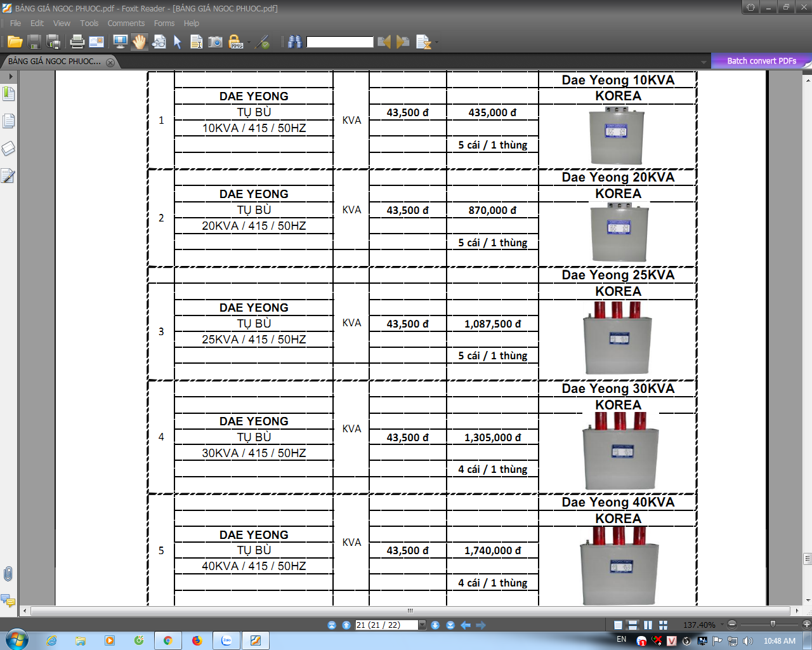Click the 1,087,500 đ price cell
The height and width of the screenshot is (650, 812).
492,324
